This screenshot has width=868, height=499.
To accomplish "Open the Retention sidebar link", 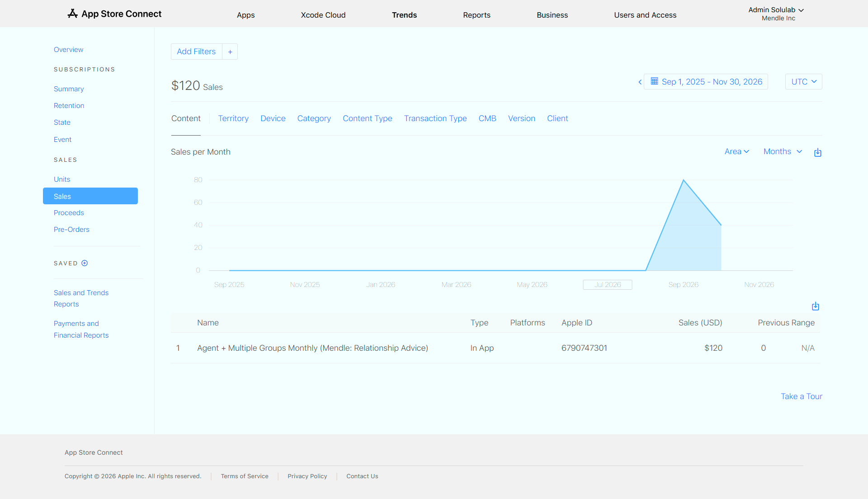I will (x=69, y=106).
